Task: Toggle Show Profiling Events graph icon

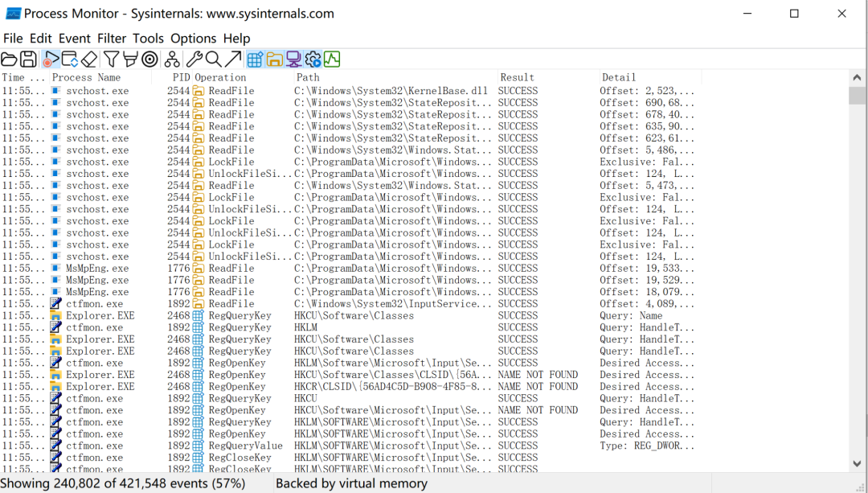Action: (332, 60)
